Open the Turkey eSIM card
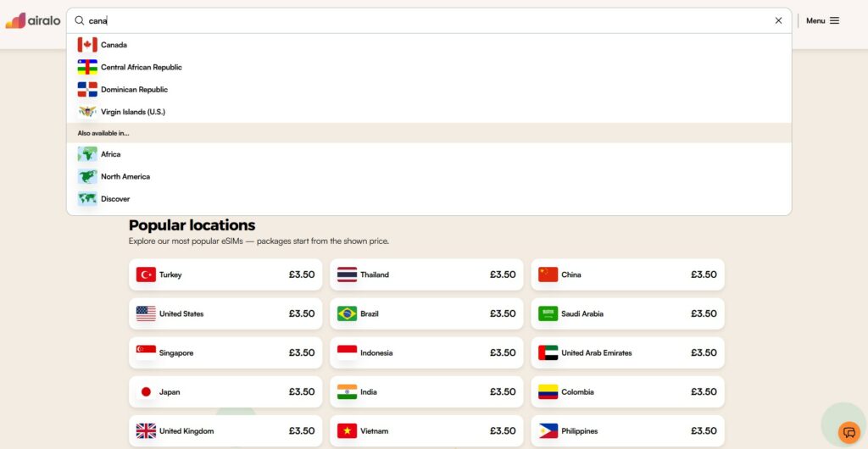This screenshot has height=449, width=868. coord(225,274)
